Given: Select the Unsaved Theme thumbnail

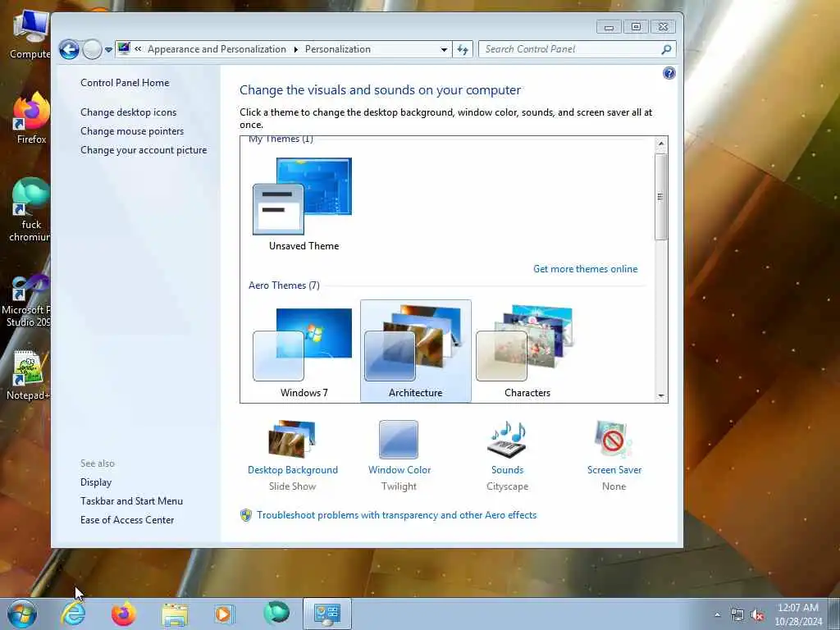Looking at the screenshot, I should (x=304, y=204).
